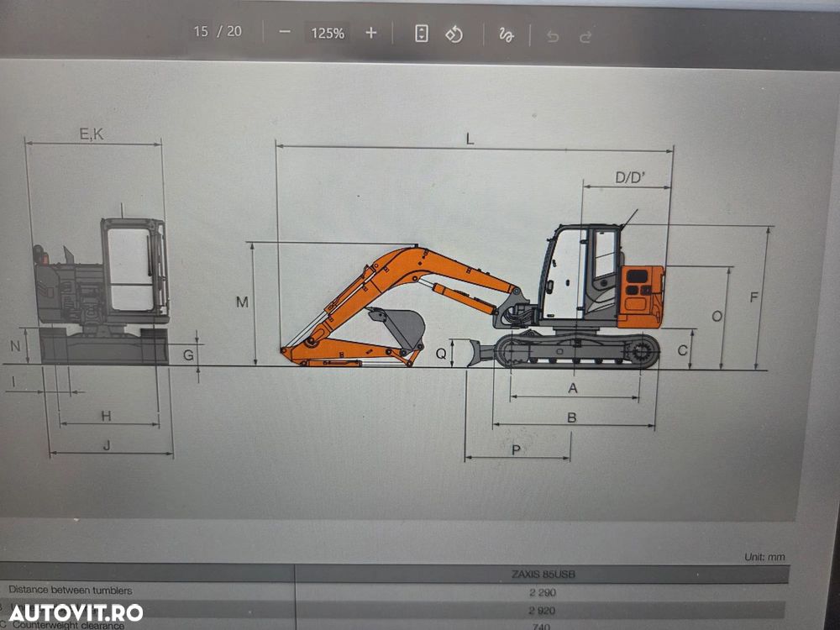Click the O dimension label near counterweight

717,317
